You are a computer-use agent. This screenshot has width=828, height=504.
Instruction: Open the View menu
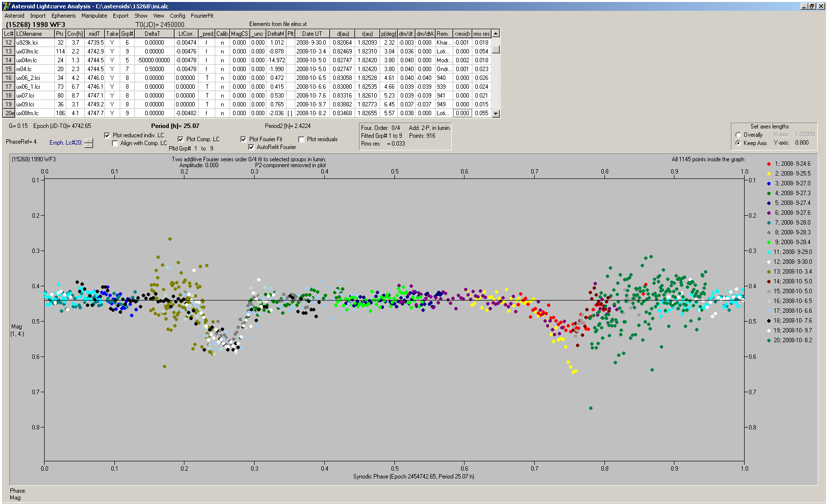[x=158, y=16]
